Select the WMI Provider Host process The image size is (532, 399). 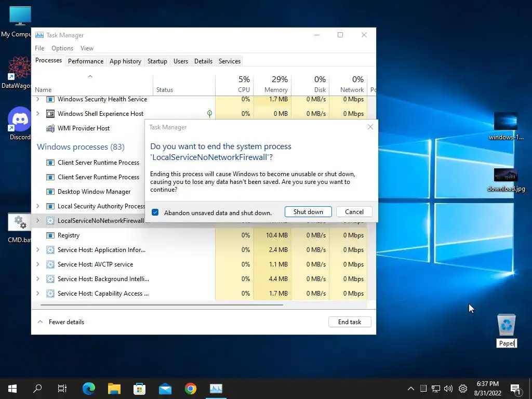click(84, 128)
